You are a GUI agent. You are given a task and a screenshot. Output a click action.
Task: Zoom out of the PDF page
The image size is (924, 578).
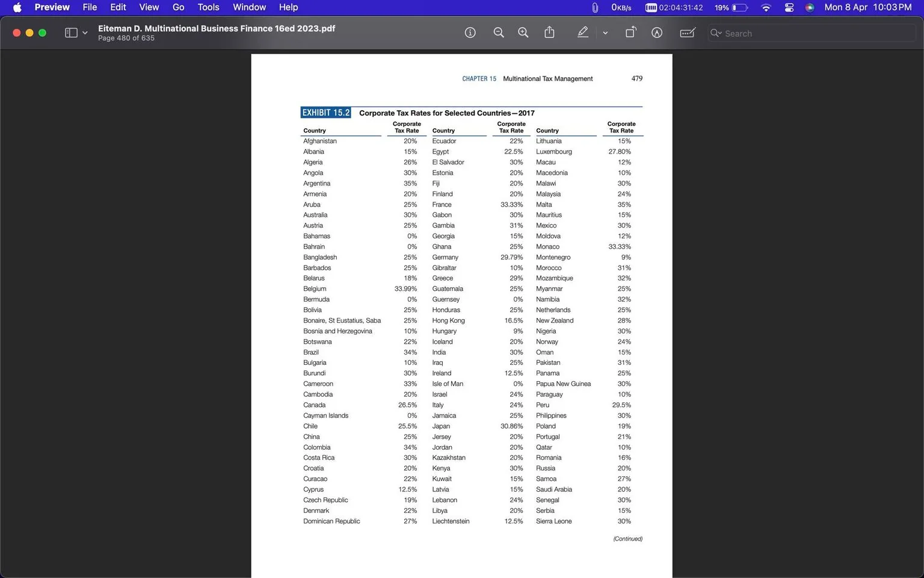pos(499,33)
